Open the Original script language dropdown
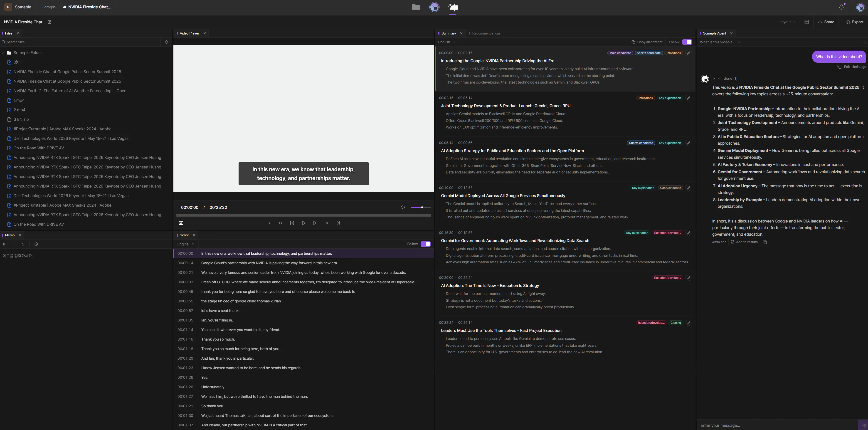Screen dimensions: 868x430 [185, 244]
